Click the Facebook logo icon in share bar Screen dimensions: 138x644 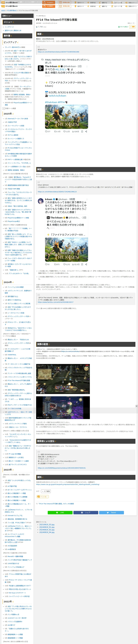(82, 513)
